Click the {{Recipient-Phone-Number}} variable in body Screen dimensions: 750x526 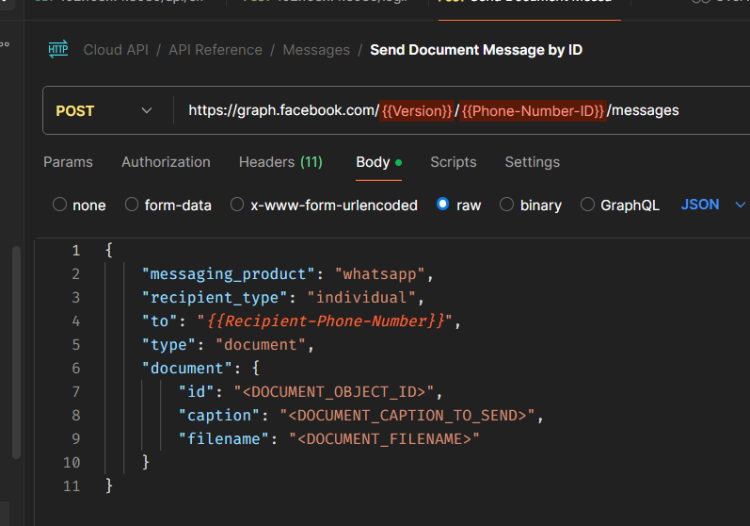[x=326, y=321]
